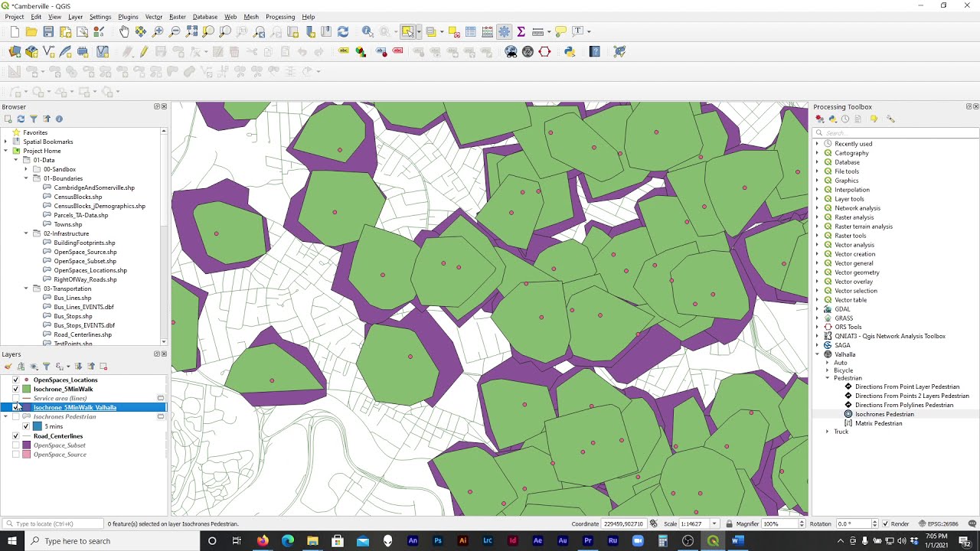Click the Remove Layer icon in Layers panel
980x551 pixels.
coord(104,367)
